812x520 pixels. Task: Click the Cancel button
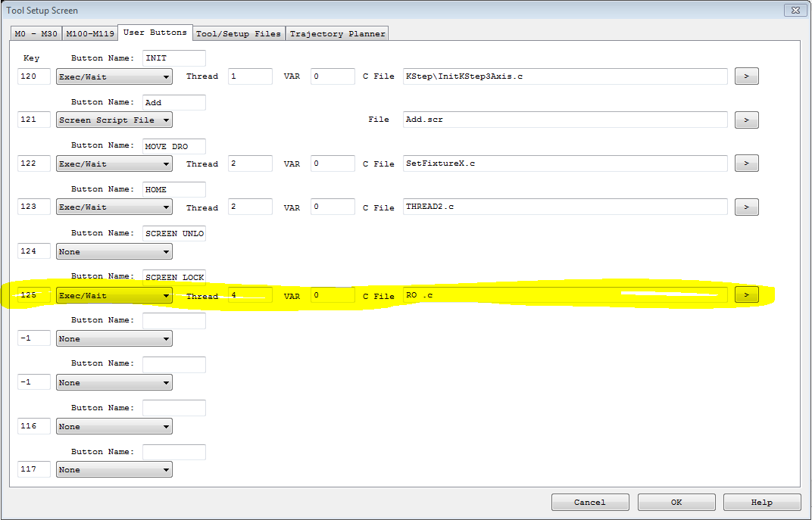pyautogui.click(x=589, y=502)
